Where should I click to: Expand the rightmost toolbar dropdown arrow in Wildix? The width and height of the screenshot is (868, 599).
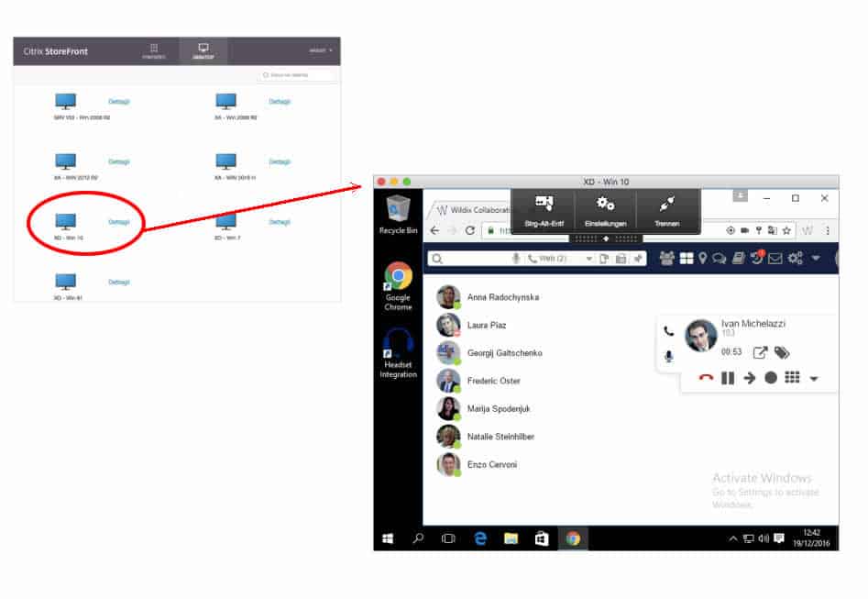point(816,258)
